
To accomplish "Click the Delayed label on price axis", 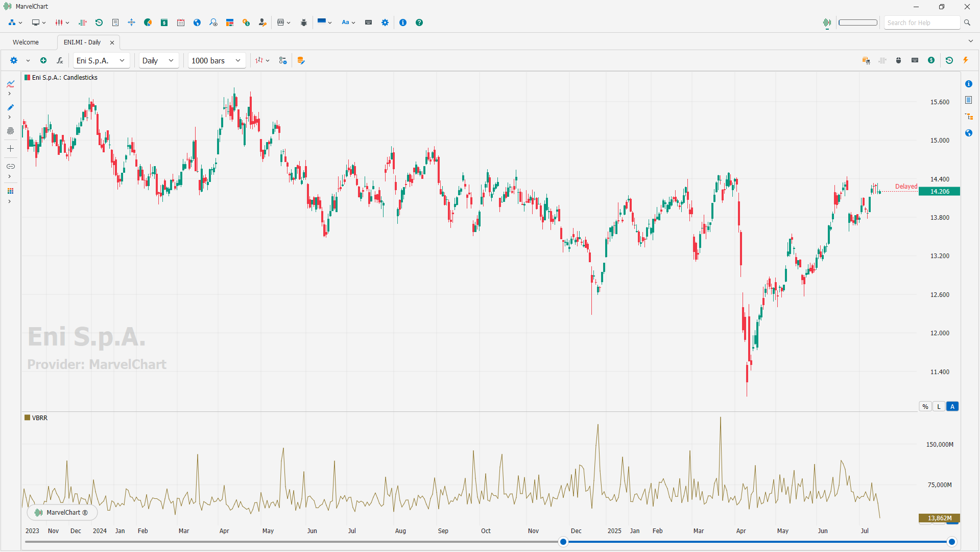I will tap(906, 187).
